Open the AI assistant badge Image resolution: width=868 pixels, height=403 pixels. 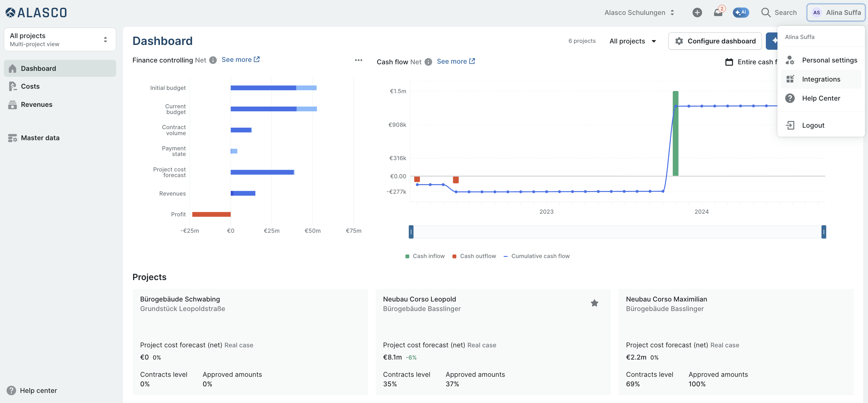point(741,13)
